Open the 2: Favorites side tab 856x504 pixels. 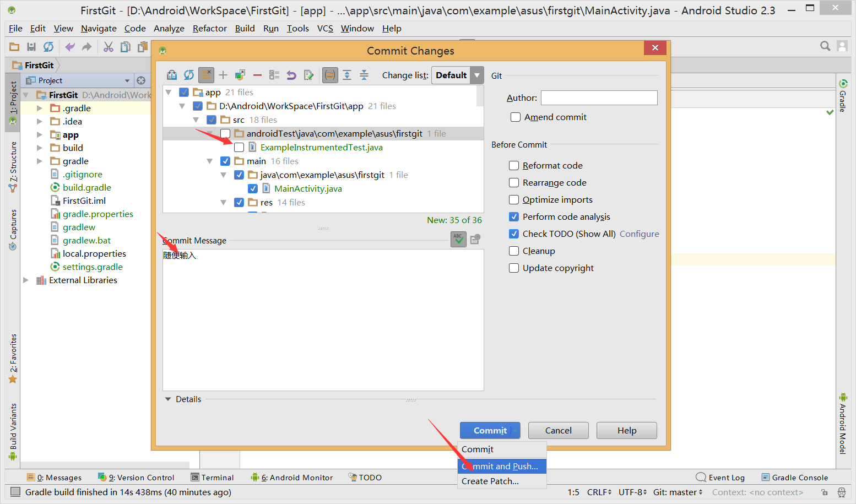[13, 359]
